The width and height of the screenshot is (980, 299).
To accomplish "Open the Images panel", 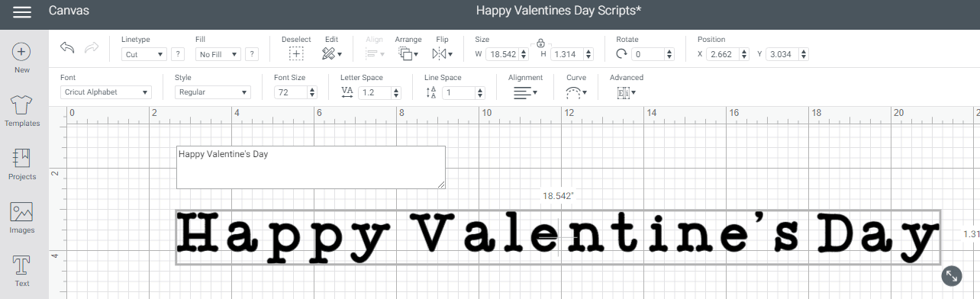I will [22, 211].
